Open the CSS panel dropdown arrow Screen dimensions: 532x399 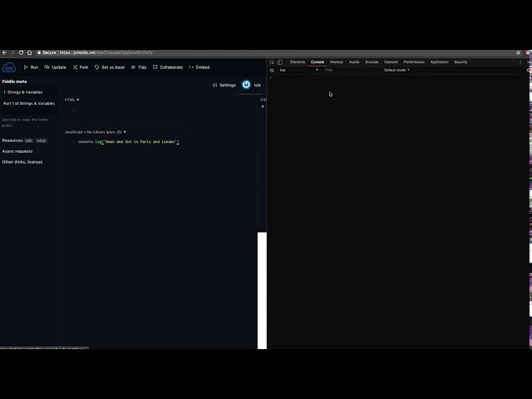pos(263,106)
